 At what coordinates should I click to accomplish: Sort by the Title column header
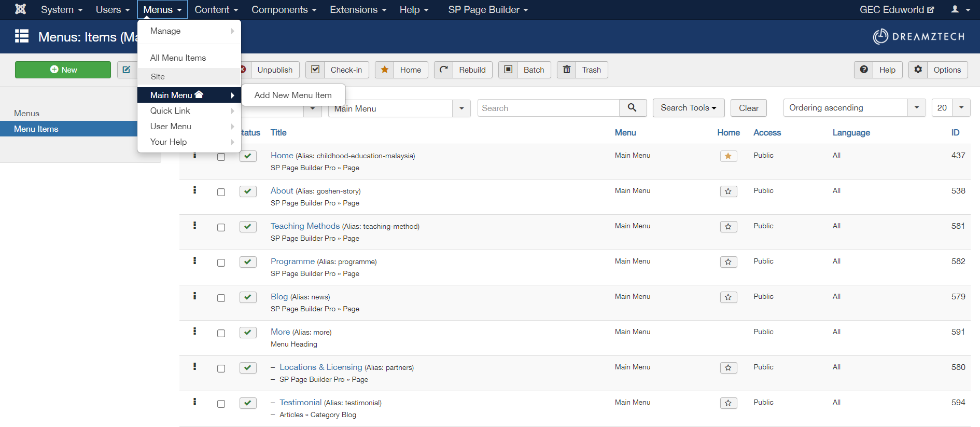278,132
